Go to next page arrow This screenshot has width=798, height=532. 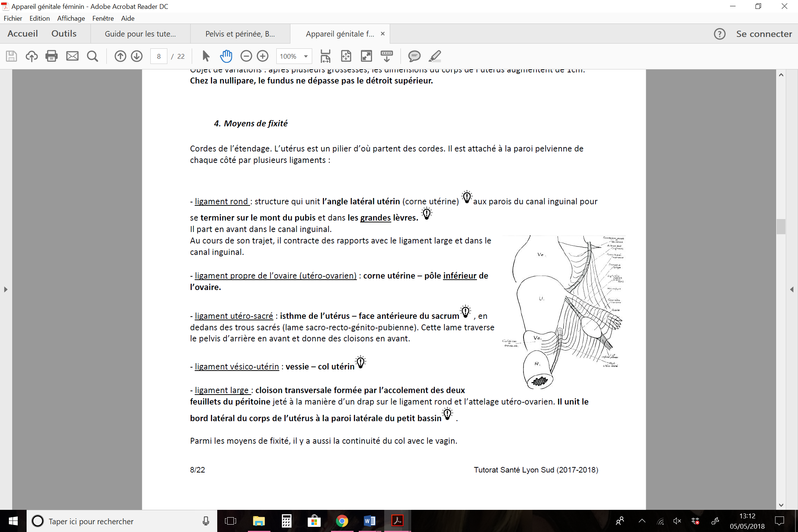click(x=137, y=56)
